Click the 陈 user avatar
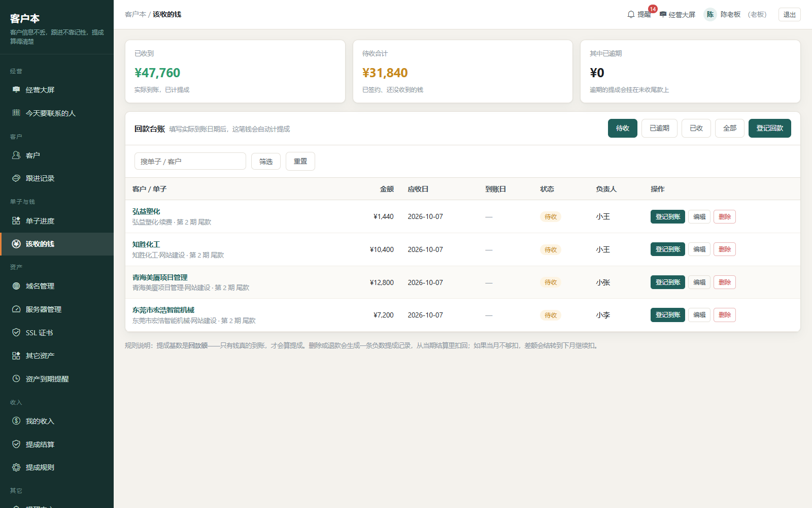 710,14
